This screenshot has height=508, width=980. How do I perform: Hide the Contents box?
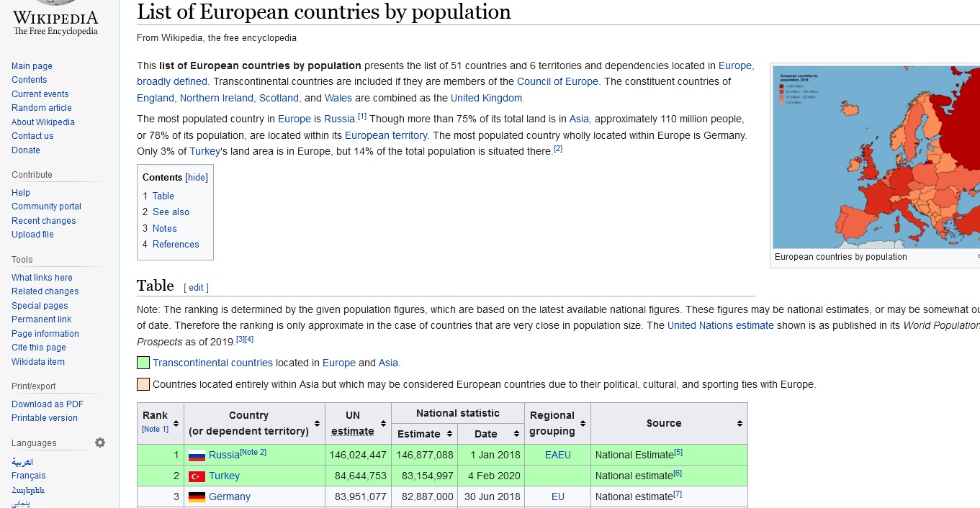click(197, 178)
